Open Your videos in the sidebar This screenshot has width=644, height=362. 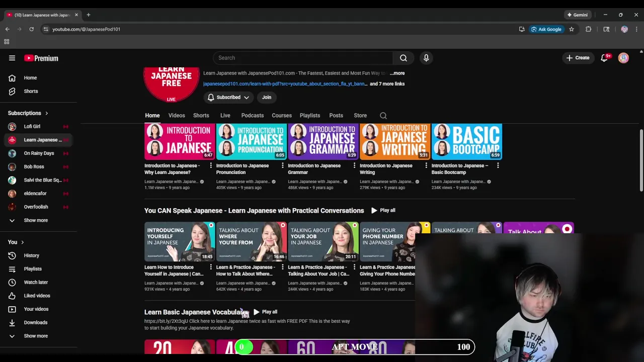38,309
